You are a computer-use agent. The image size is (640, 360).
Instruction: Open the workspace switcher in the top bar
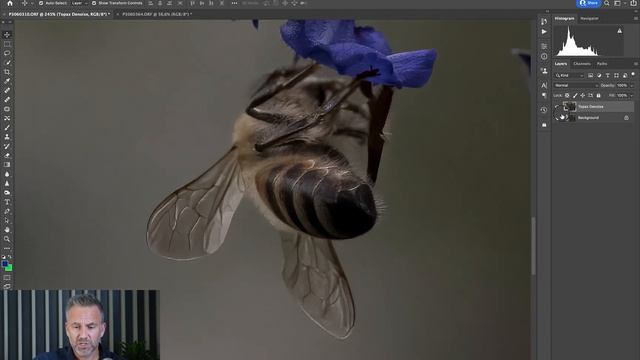(619, 3)
